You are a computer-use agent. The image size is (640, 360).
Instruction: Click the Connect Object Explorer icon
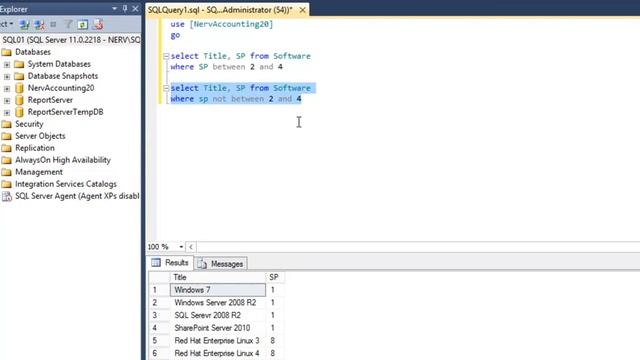(x=24, y=25)
